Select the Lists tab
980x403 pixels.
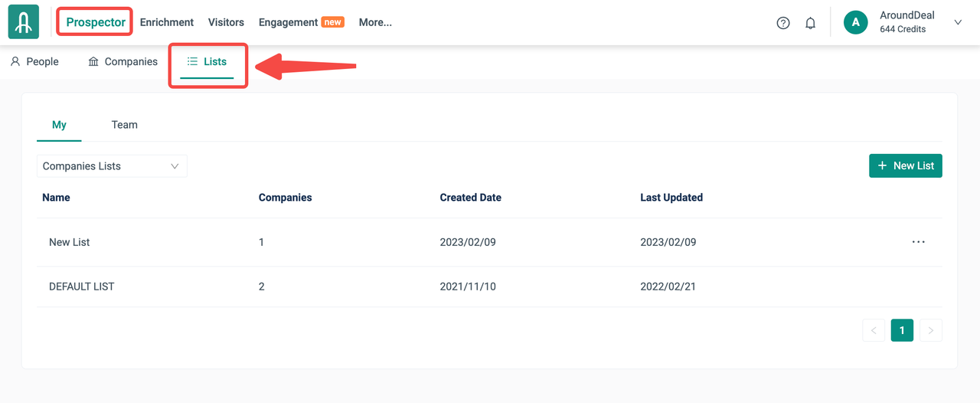click(207, 61)
